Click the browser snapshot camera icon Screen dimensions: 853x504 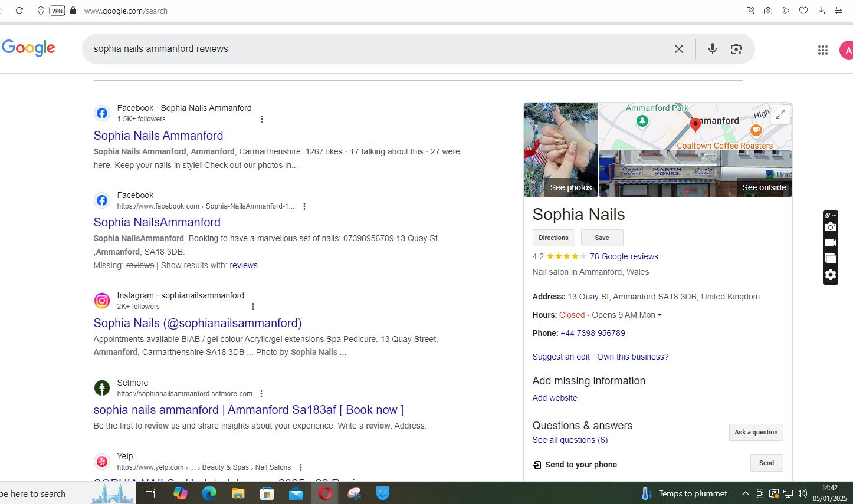(x=768, y=11)
